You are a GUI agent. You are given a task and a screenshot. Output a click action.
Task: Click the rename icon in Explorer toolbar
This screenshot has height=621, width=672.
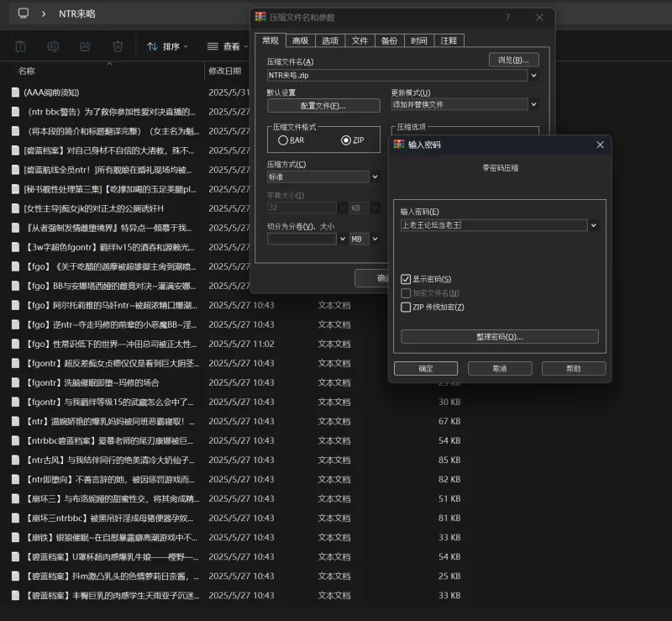tap(53, 46)
